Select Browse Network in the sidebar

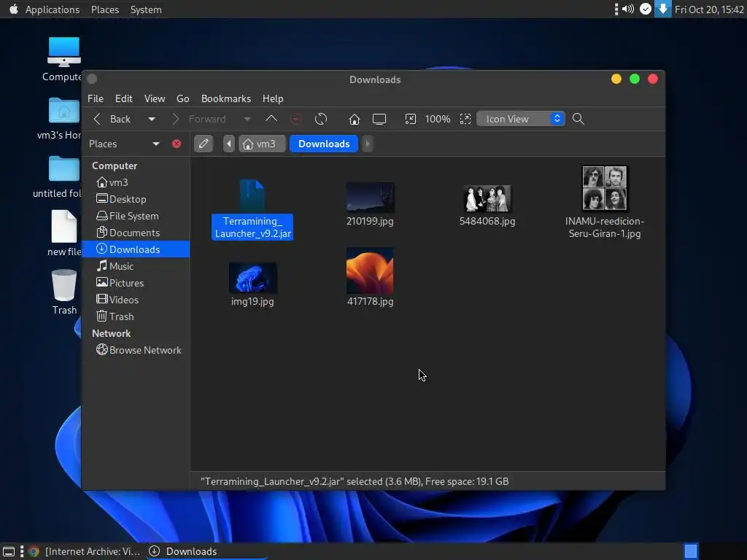coord(136,350)
